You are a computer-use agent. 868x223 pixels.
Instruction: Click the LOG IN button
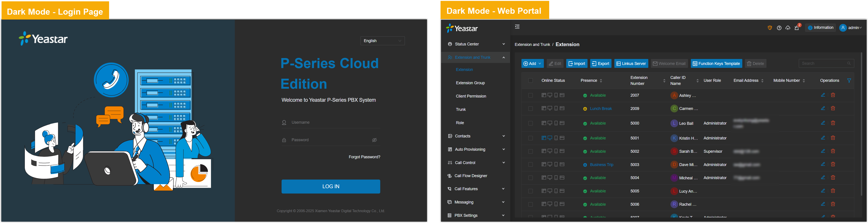(x=331, y=187)
